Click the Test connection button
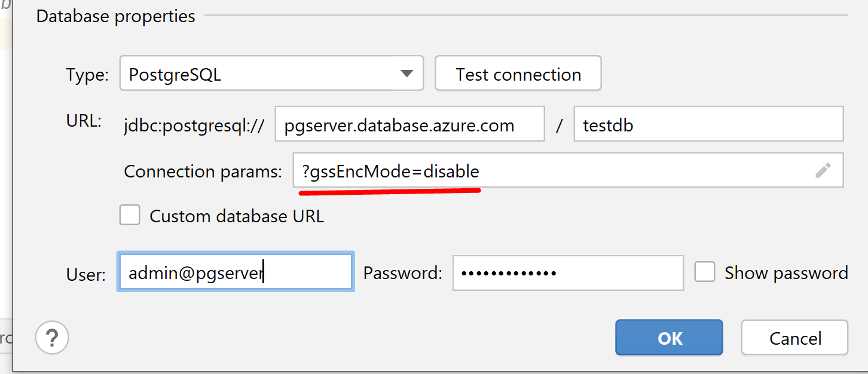Image resolution: width=868 pixels, height=374 pixels. (x=518, y=73)
